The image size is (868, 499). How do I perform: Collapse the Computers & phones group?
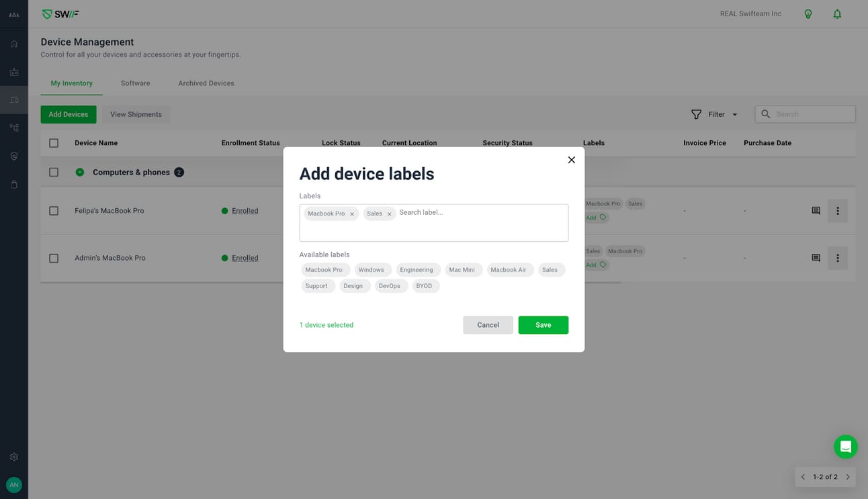pos(80,173)
